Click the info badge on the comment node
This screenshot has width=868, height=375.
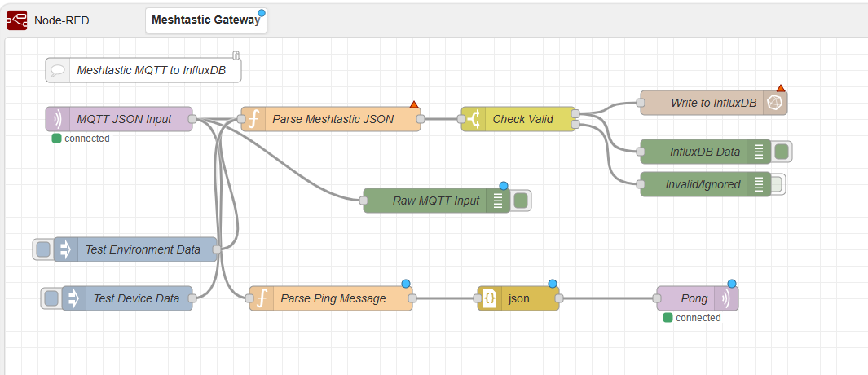click(x=236, y=55)
